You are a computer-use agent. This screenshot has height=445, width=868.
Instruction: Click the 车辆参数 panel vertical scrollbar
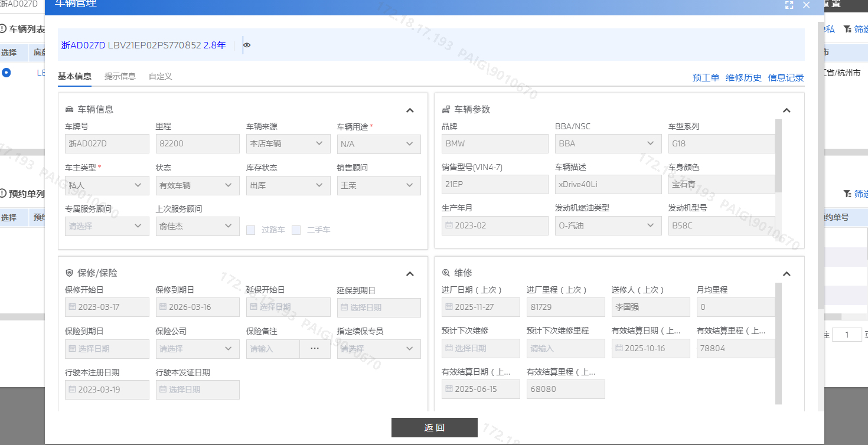778,156
